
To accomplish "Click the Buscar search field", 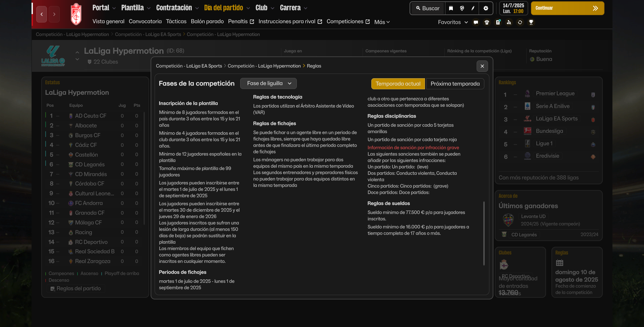I will tap(428, 8).
